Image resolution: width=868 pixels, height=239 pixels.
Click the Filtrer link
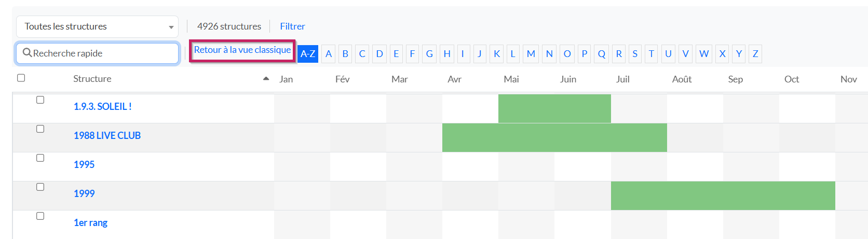pyautogui.click(x=292, y=26)
